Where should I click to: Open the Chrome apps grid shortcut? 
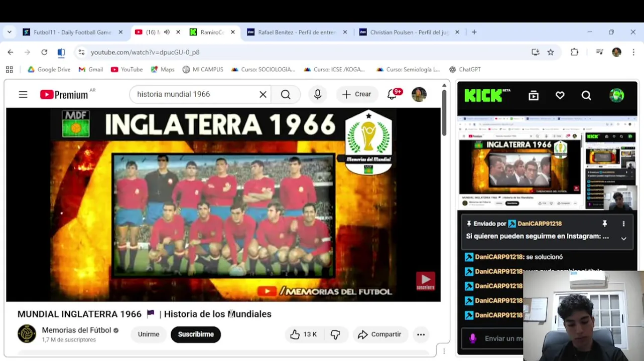point(9,70)
